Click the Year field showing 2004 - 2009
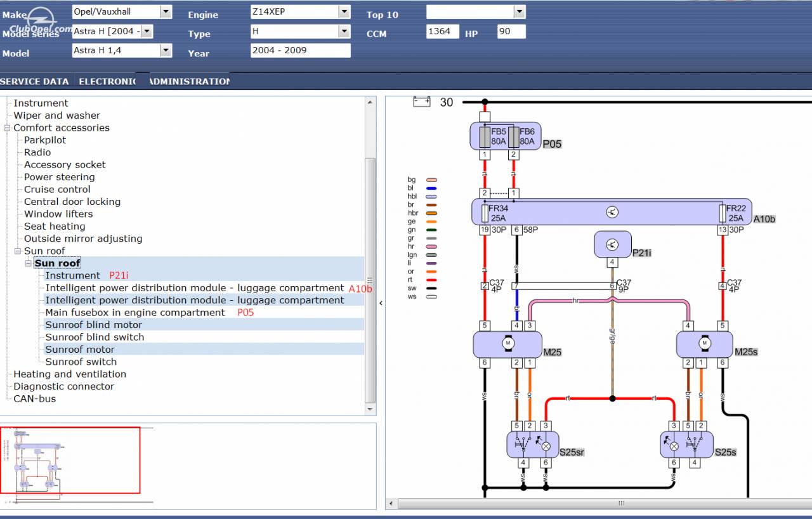Screen dimensions: 812x519 click(x=300, y=50)
